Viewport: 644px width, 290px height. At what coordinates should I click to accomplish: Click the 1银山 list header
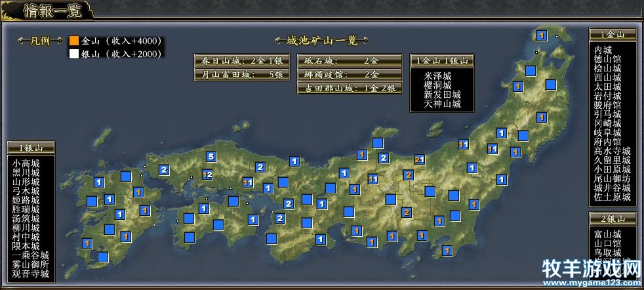[x=31, y=148]
